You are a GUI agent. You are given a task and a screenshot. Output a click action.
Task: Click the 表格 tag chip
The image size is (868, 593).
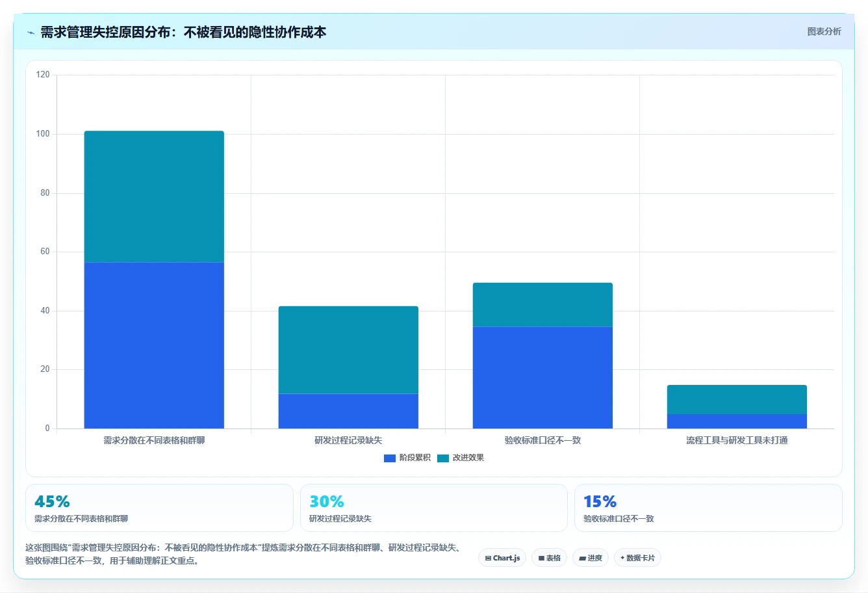point(549,558)
